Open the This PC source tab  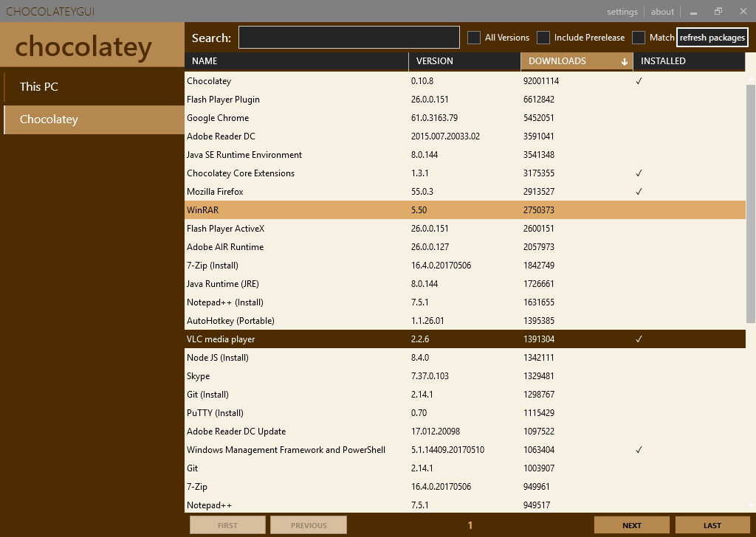94,87
